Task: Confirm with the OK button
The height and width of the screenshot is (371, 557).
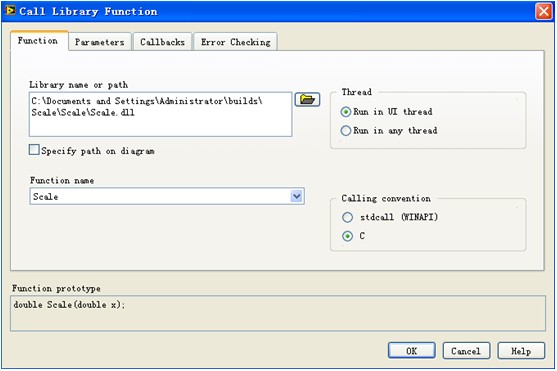Action: pos(412,351)
